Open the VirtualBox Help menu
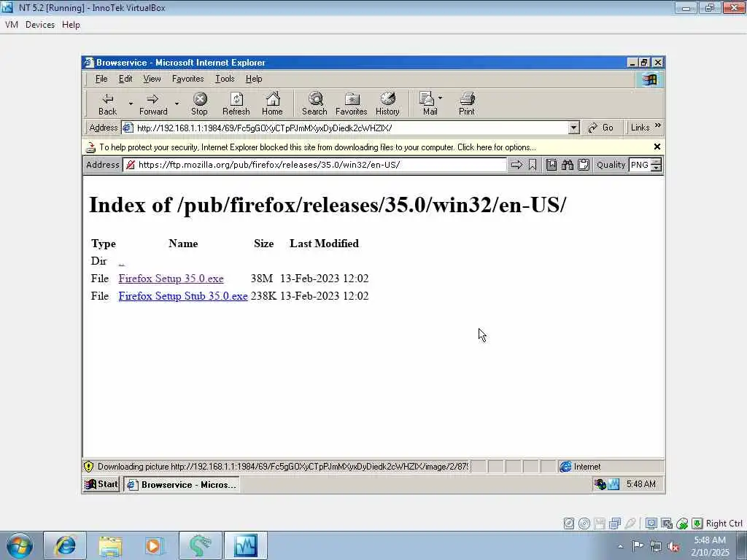 71,25
